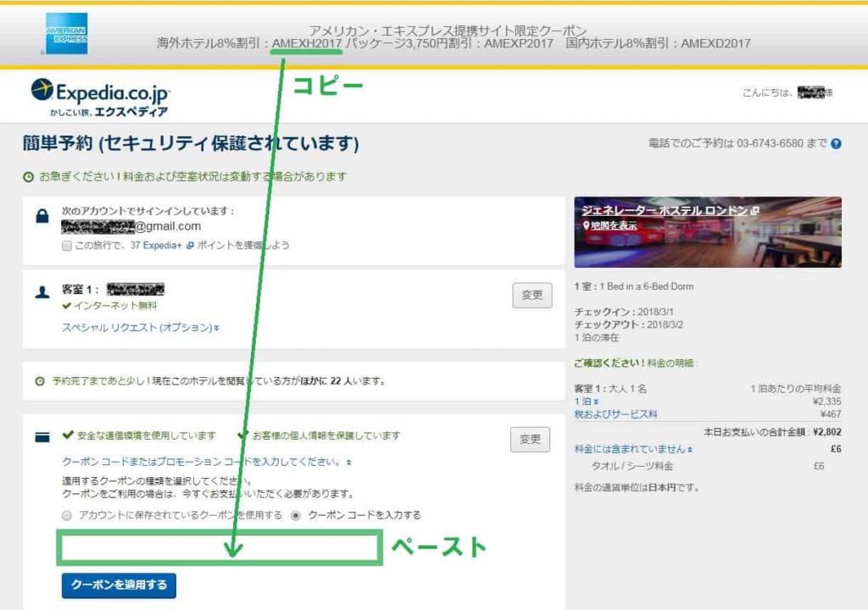Open the Expedia.co.jp home logo
Viewport: 868px width, 610px height.
pos(100,98)
